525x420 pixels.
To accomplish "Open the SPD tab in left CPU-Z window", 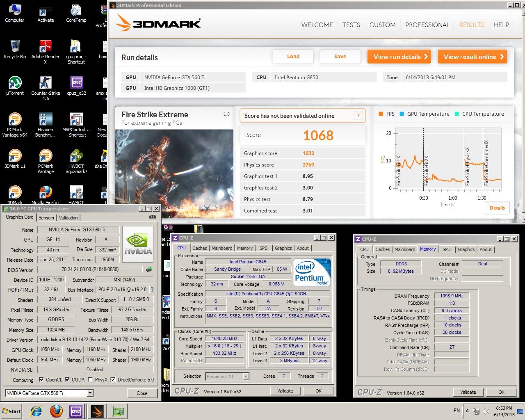I will pos(263,248).
